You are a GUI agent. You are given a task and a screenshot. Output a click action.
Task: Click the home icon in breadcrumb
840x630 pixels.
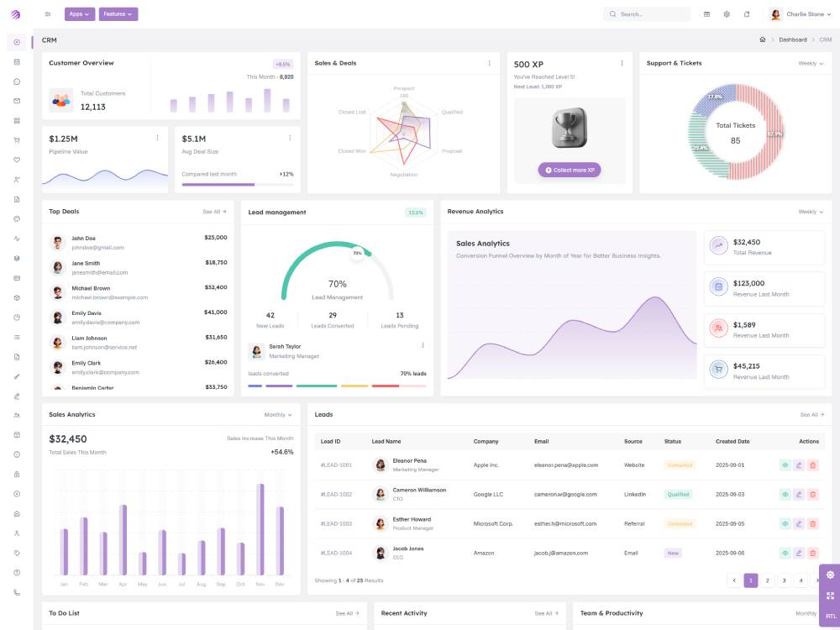[x=762, y=39]
